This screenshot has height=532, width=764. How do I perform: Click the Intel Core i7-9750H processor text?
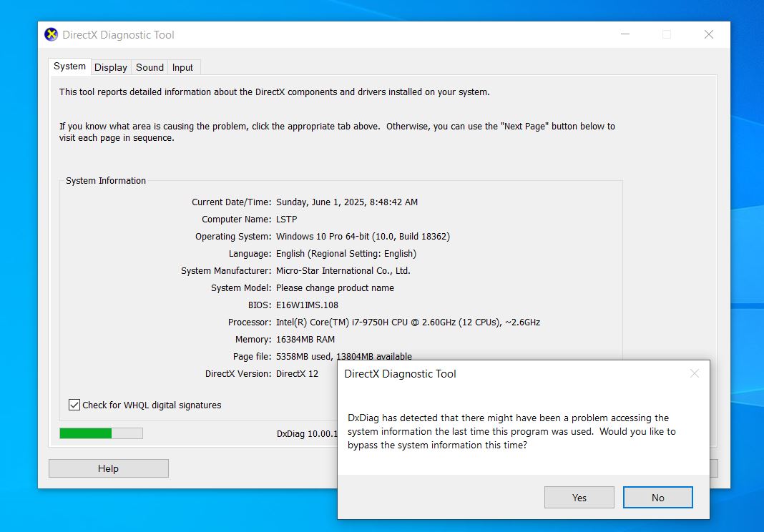pos(408,322)
